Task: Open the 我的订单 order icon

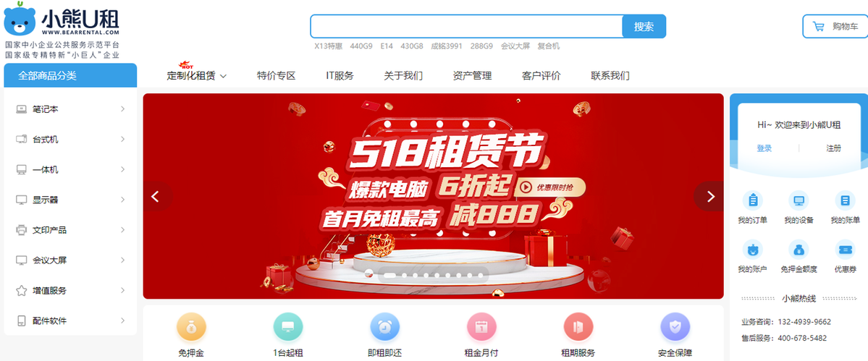Action: coord(752,200)
